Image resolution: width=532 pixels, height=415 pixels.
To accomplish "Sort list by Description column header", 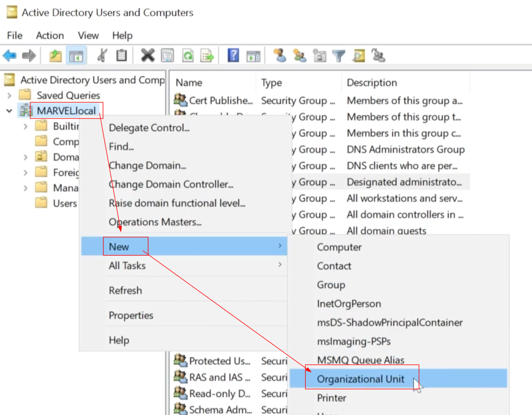I will (x=372, y=83).
